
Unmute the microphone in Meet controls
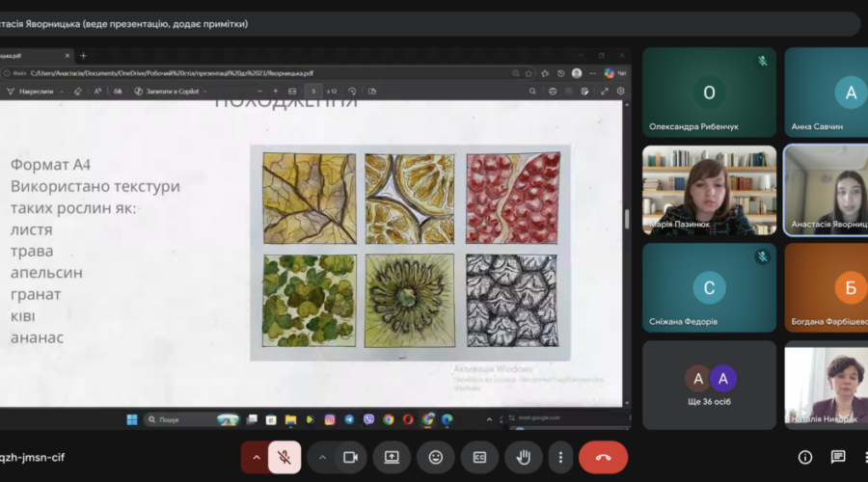click(x=285, y=457)
